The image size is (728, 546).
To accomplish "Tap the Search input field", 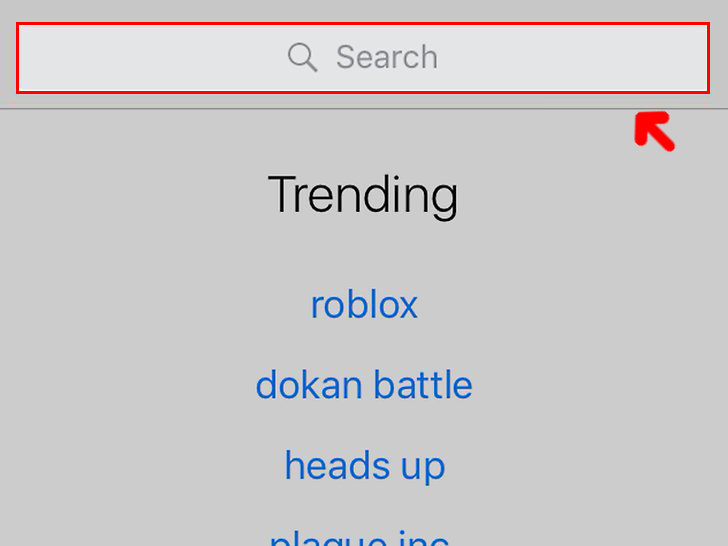I will click(363, 58).
